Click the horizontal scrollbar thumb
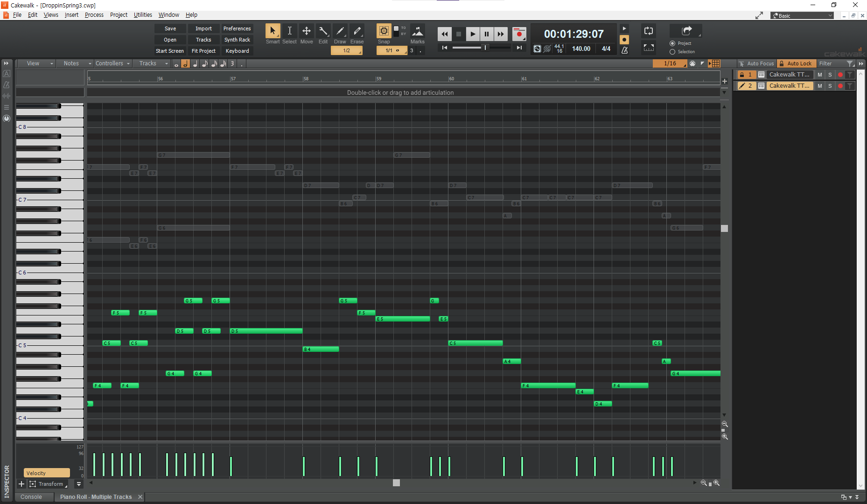 (396, 483)
